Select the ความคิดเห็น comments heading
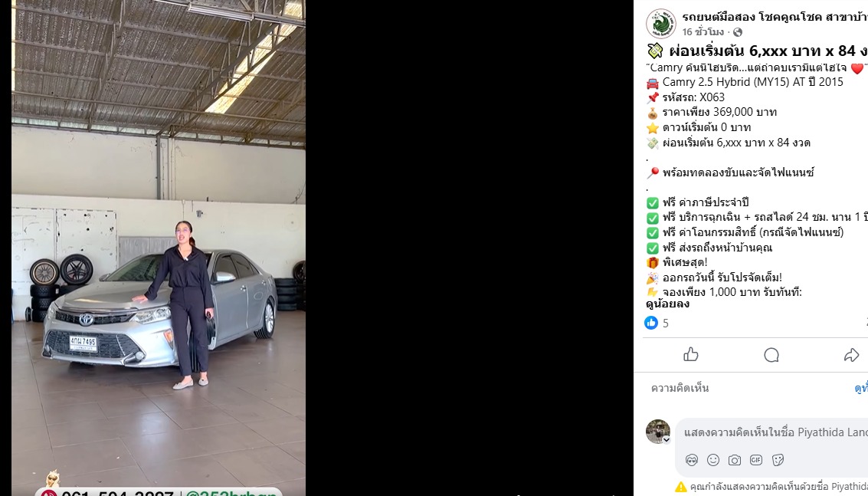This screenshot has height=496, width=868. pos(680,388)
